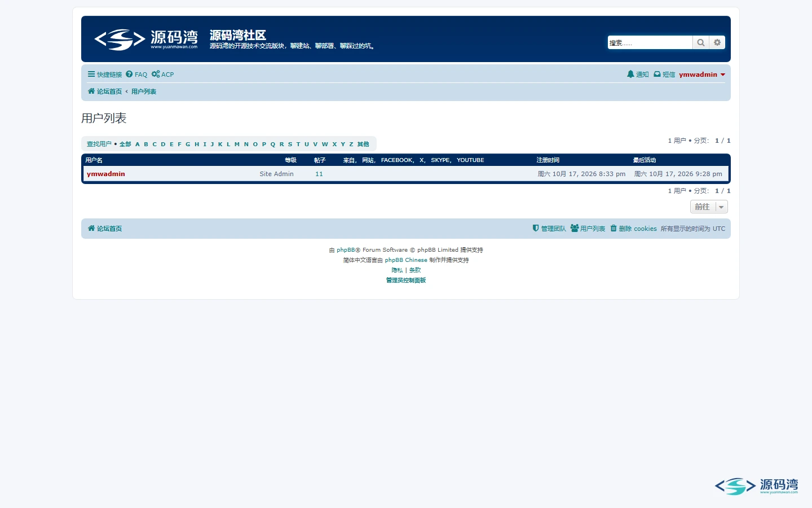
Task: Filter user list by letter Z
Action: [x=351, y=144]
